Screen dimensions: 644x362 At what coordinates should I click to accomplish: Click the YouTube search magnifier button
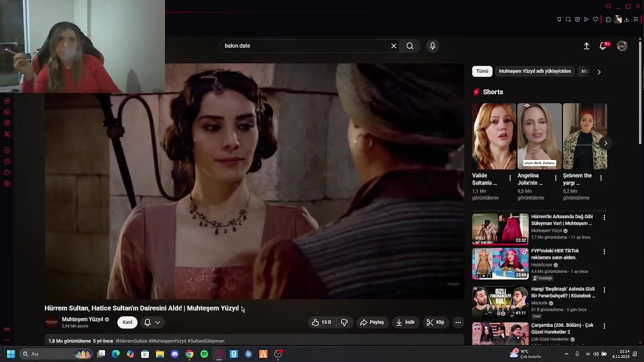410,46
